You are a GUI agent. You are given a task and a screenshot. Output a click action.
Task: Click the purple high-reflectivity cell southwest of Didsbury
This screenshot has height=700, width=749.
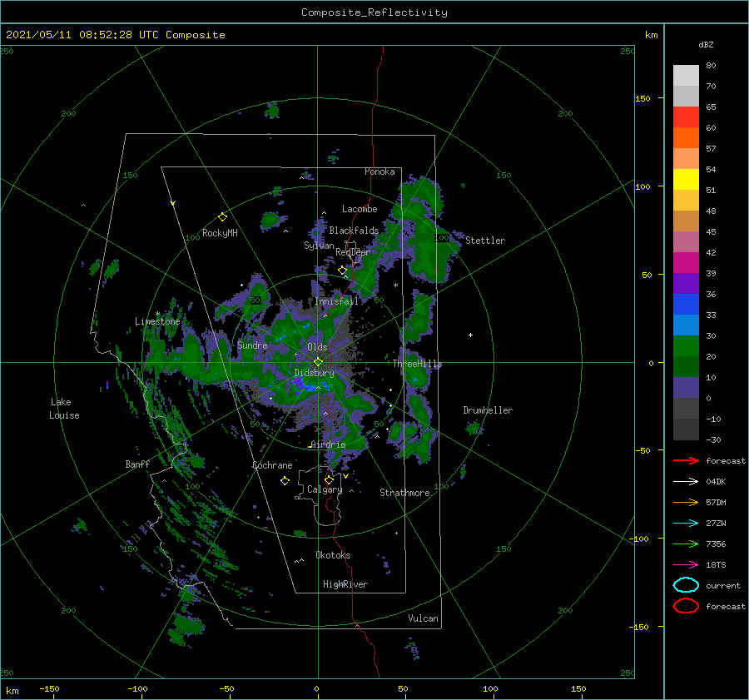tap(298, 382)
